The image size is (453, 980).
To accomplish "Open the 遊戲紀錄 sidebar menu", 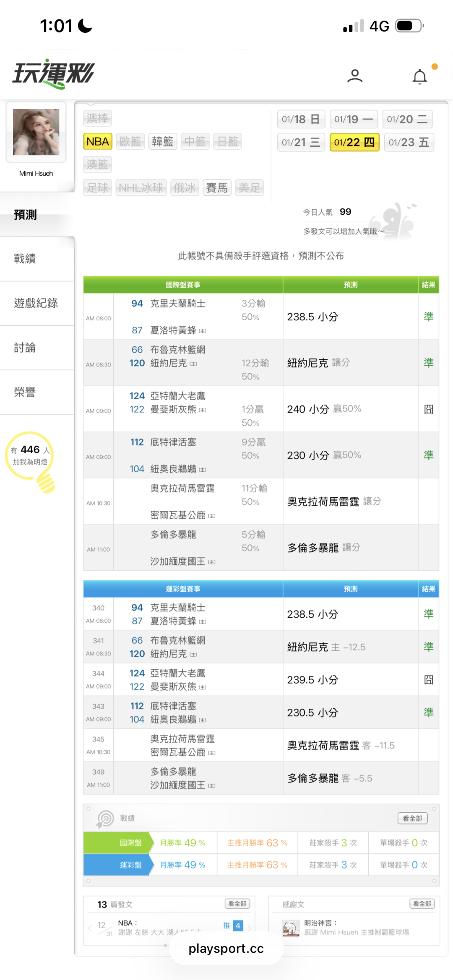I will [x=37, y=303].
